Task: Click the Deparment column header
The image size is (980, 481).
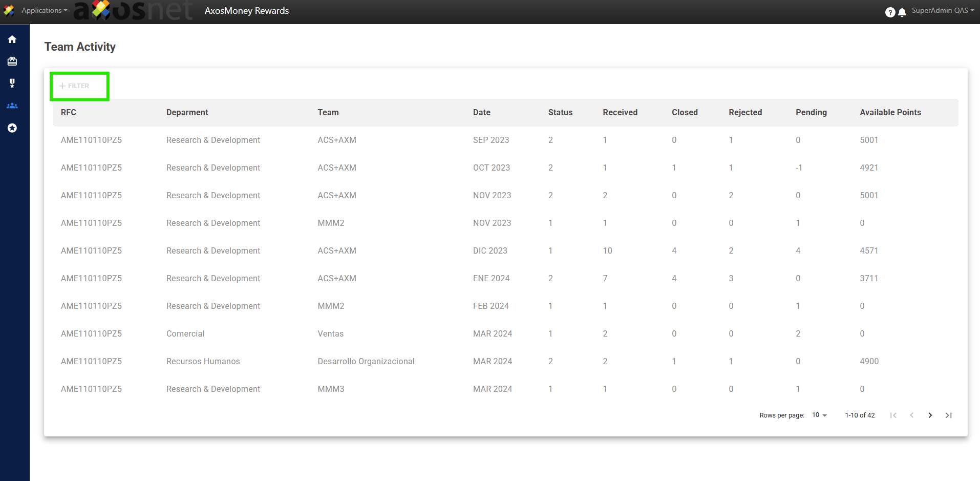Action: [x=187, y=113]
